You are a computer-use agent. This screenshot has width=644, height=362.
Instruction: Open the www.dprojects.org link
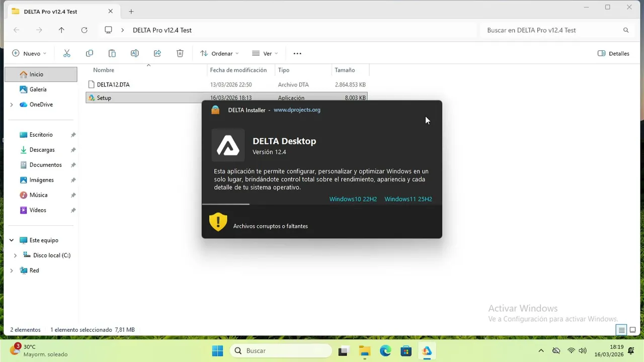tap(297, 110)
